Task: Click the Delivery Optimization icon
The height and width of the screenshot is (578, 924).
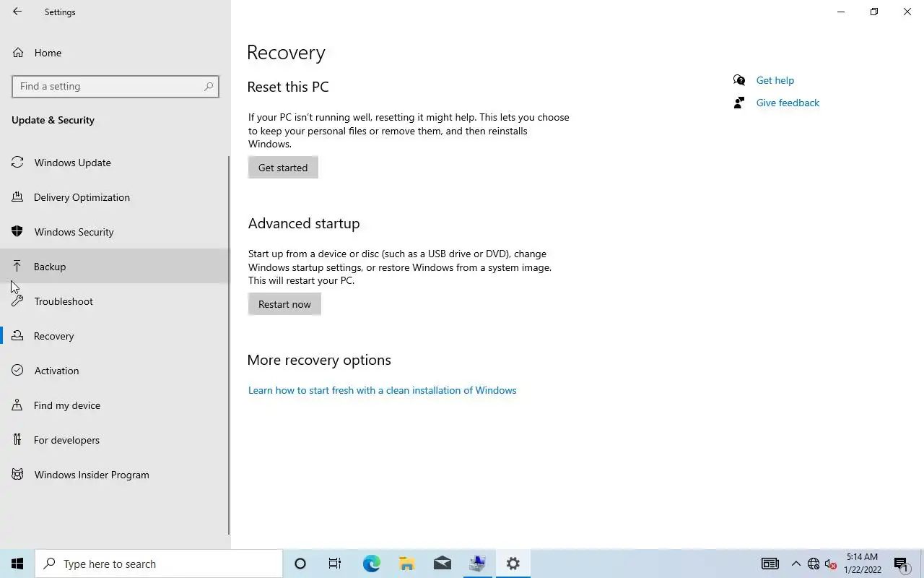Action: click(17, 197)
